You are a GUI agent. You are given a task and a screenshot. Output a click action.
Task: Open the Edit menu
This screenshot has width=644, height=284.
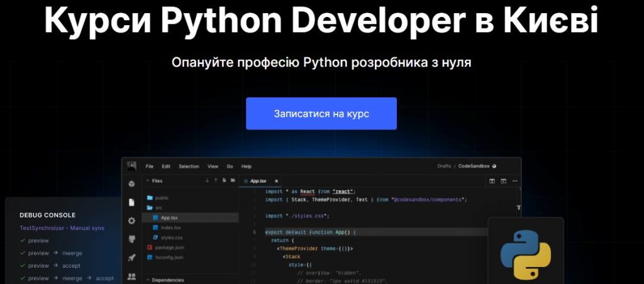tap(166, 167)
